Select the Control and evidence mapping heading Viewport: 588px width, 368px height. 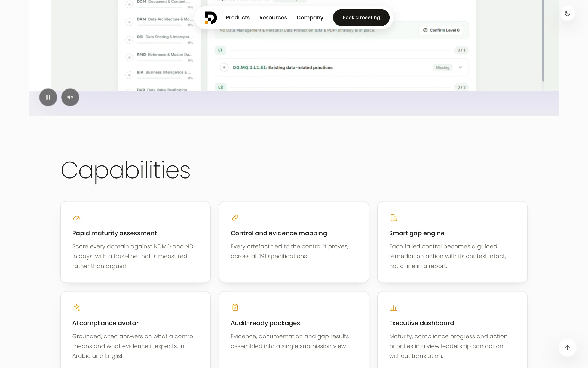[x=279, y=233]
